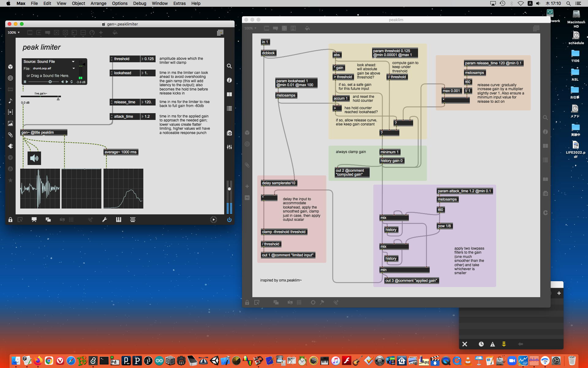Image resolution: width=588 pixels, height=368 pixels.
Task: Open the Inspector info icon
Action: point(229,80)
